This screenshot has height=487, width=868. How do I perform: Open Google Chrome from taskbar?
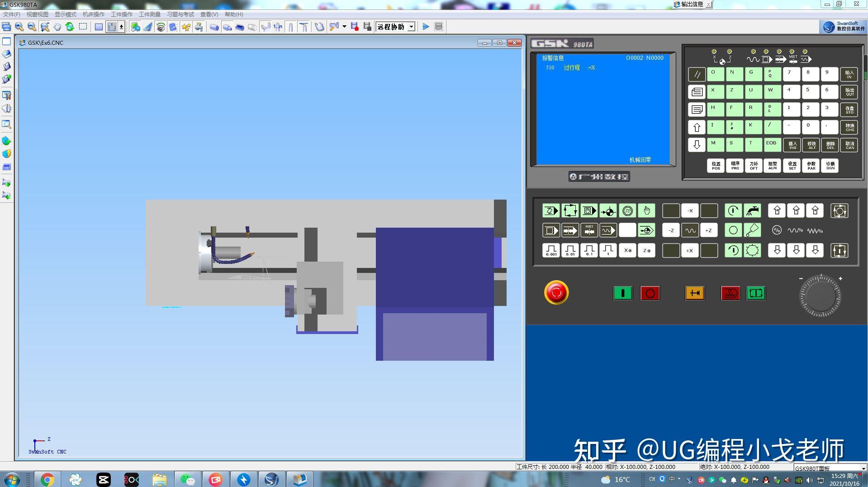pos(47,479)
